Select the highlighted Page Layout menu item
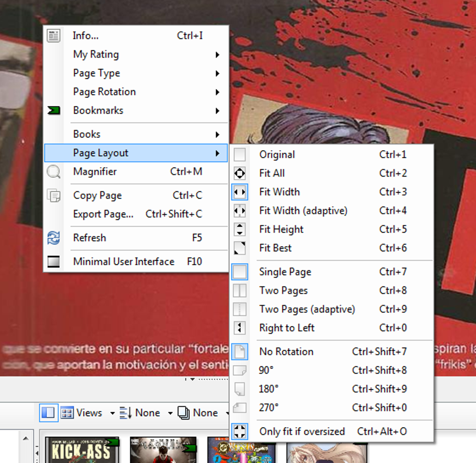 pyautogui.click(x=136, y=153)
